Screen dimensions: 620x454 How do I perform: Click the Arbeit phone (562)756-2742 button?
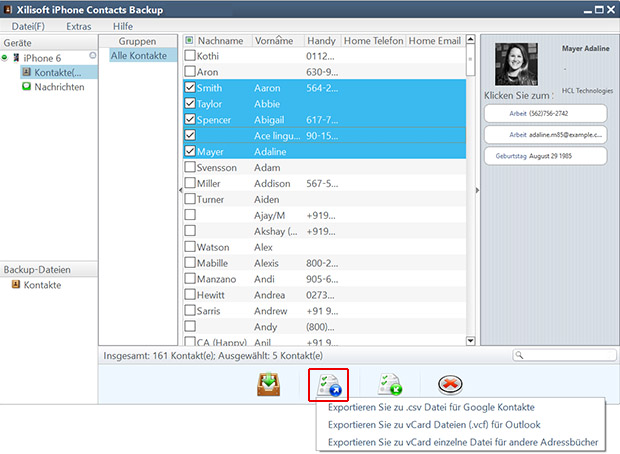546,114
